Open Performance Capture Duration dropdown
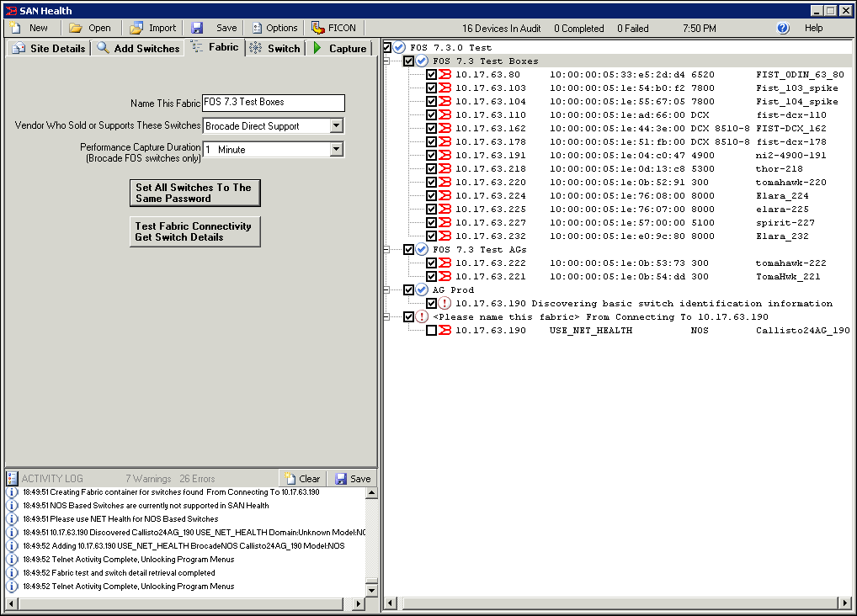This screenshot has height=616, width=857. click(336, 149)
